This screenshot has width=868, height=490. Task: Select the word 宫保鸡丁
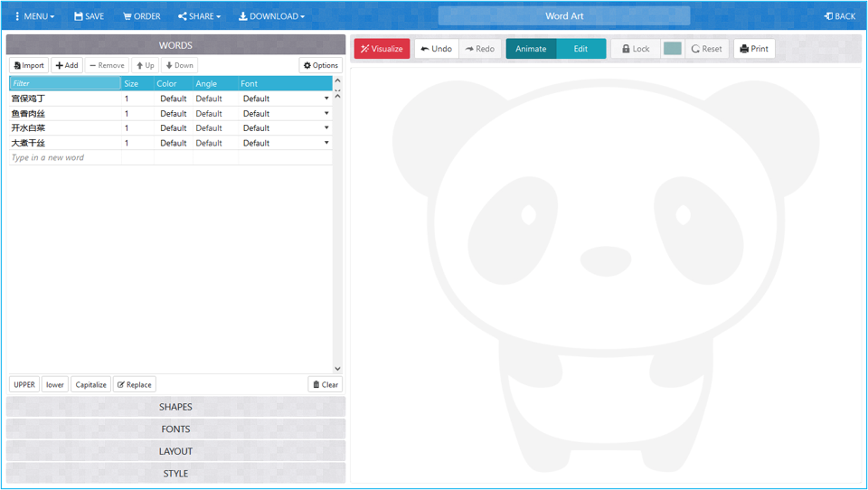coord(28,99)
